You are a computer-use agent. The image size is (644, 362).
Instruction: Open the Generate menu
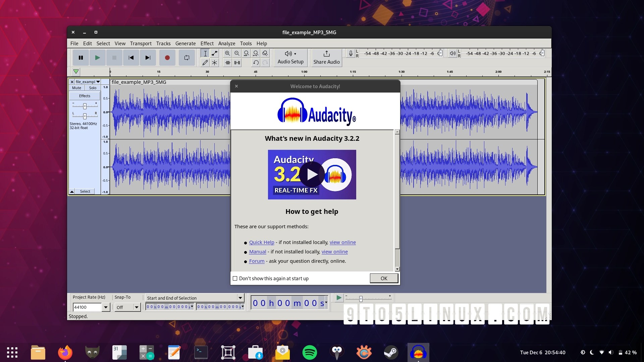185,44
